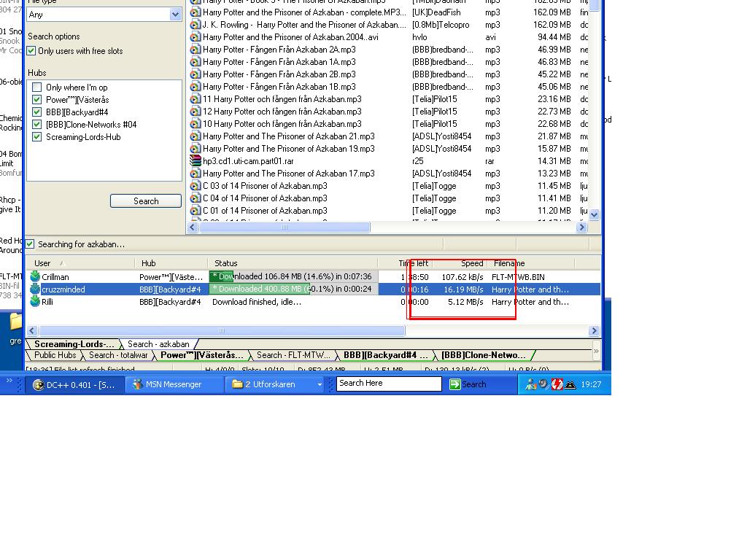
Task: Click the Search button in search options
Action: pos(146,201)
